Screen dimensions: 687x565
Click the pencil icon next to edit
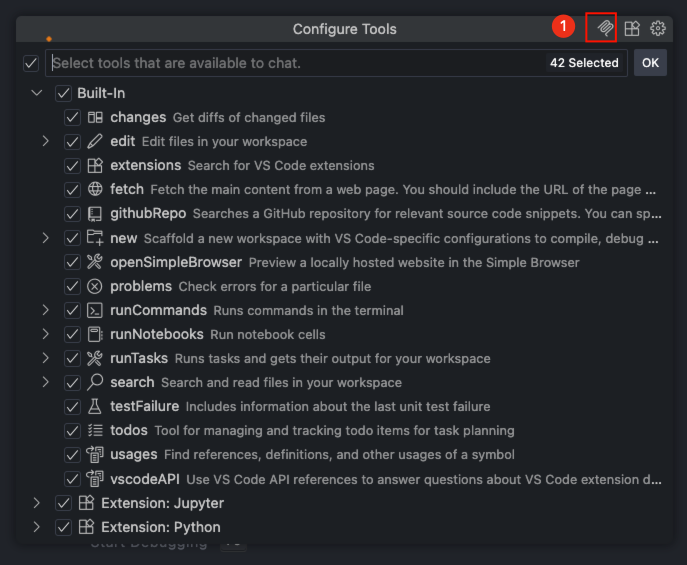pyautogui.click(x=96, y=141)
